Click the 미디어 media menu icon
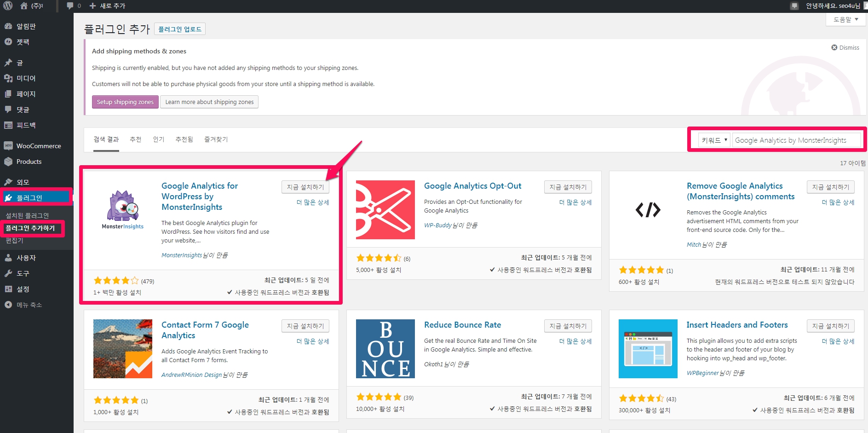The image size is (868, 433). (x=8, y=78)
